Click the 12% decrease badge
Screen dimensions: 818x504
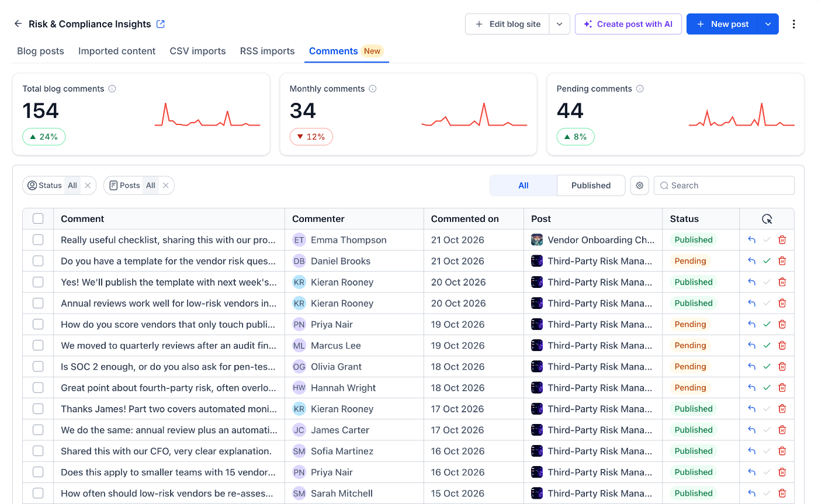[311, 137]
